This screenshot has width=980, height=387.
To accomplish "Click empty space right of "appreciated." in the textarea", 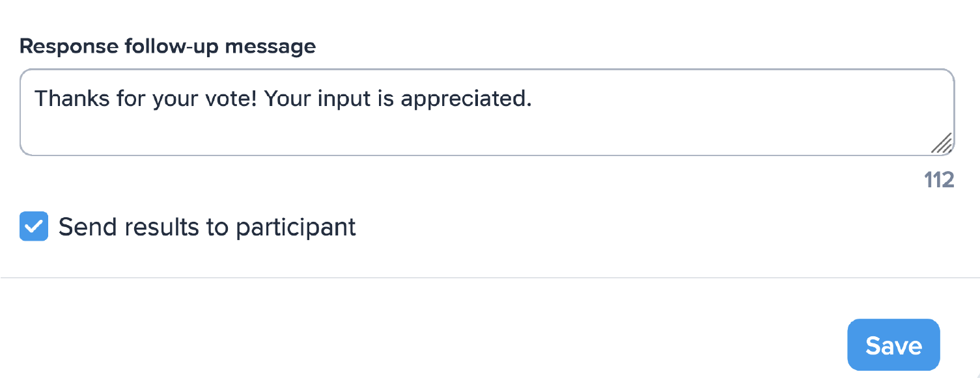I will point(716,99).
